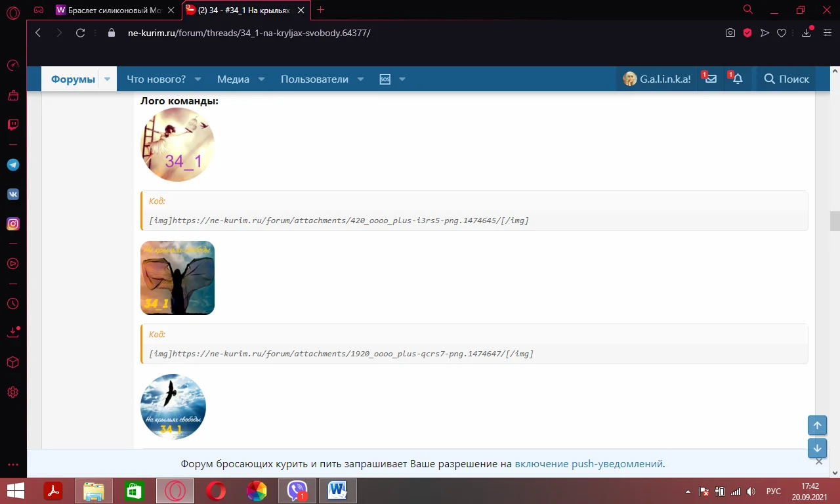840x504 pixels.
Task: Show more sidebar options (three dots)
Action: tap(13, 465)
